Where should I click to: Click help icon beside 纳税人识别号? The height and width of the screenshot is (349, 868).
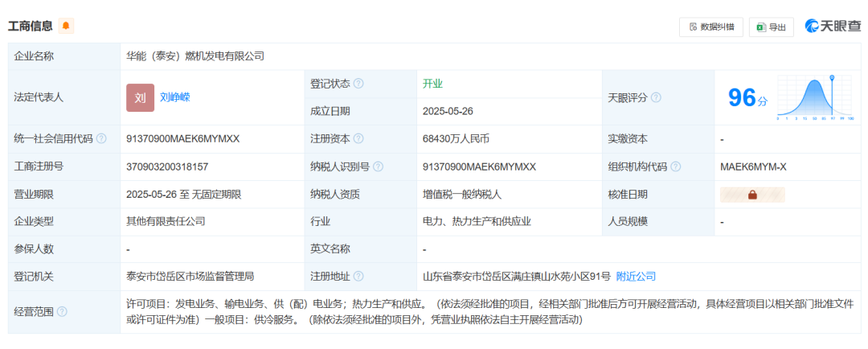pyautogui.click(x=379, y=166)
